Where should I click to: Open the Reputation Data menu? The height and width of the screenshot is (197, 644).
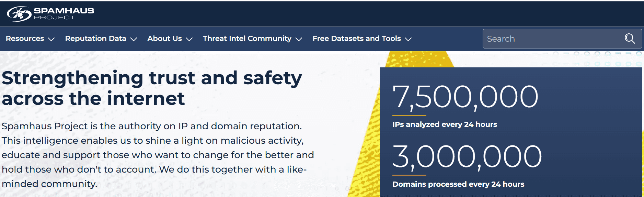point(95,39)
